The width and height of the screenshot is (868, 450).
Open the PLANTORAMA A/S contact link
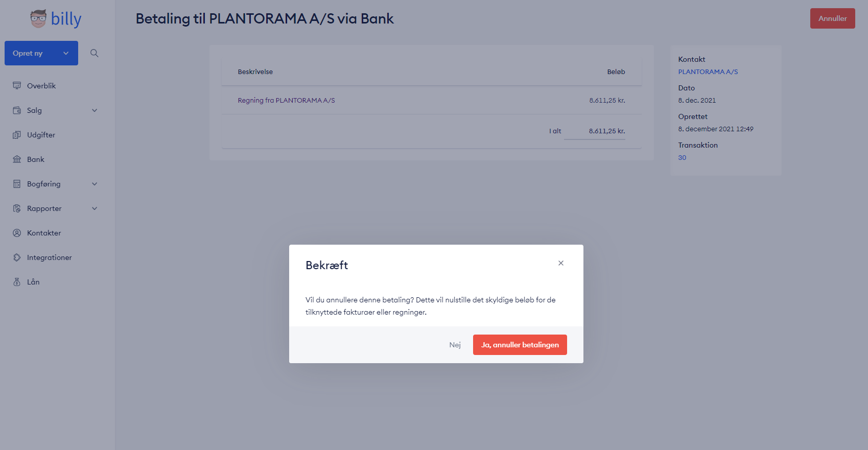[708, 72]
